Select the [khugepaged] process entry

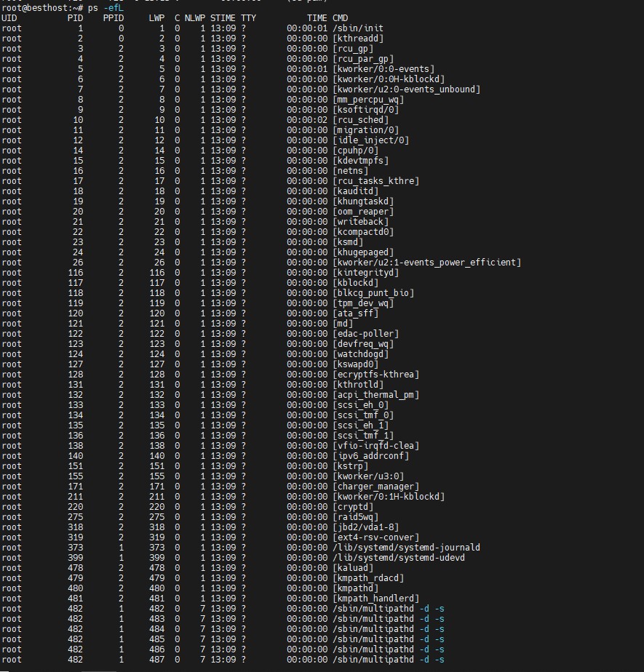click(x=363, y=252)
